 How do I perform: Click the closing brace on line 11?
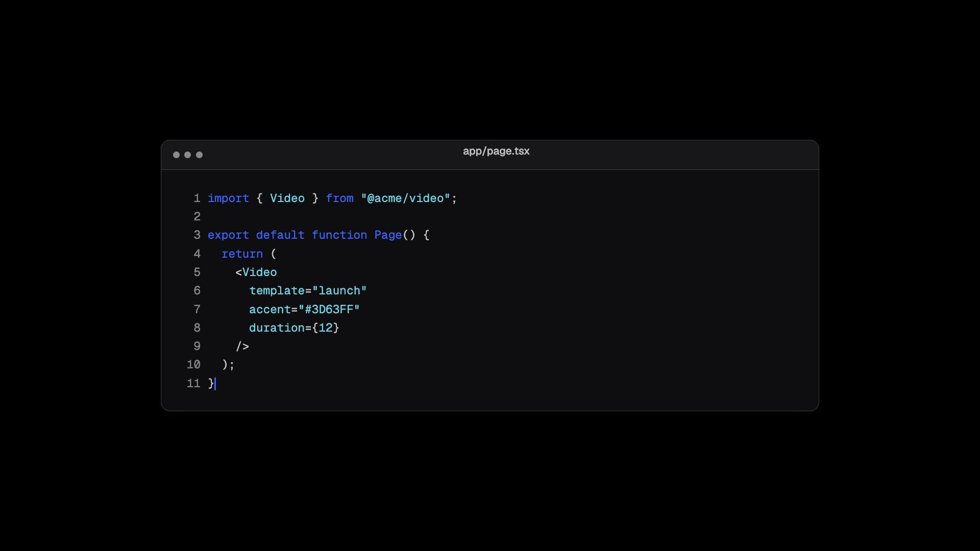(x=211, y=384)
